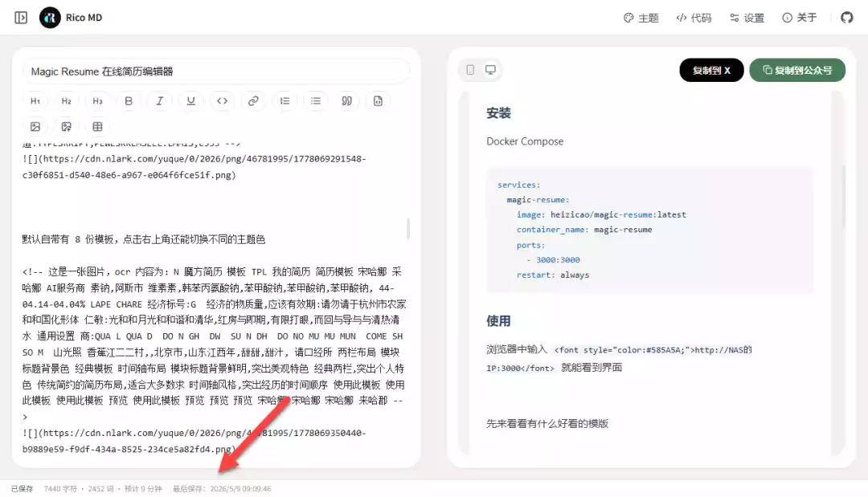Click the 'services:' code line

518,185
